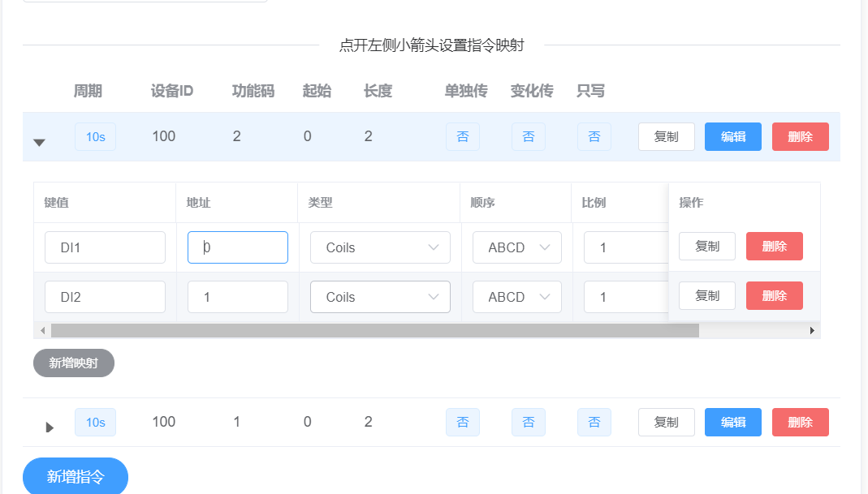Delete the function code 2 command

pos(801,136)
